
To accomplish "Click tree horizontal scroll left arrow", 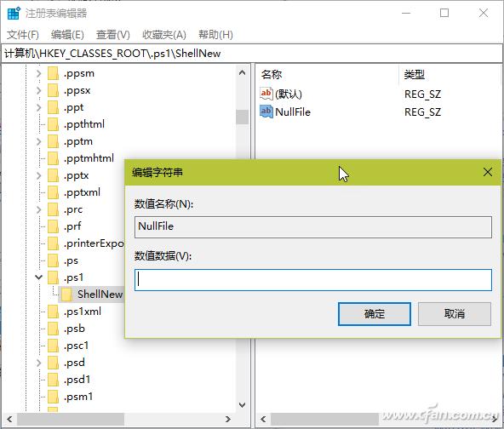I will [9, 419].
